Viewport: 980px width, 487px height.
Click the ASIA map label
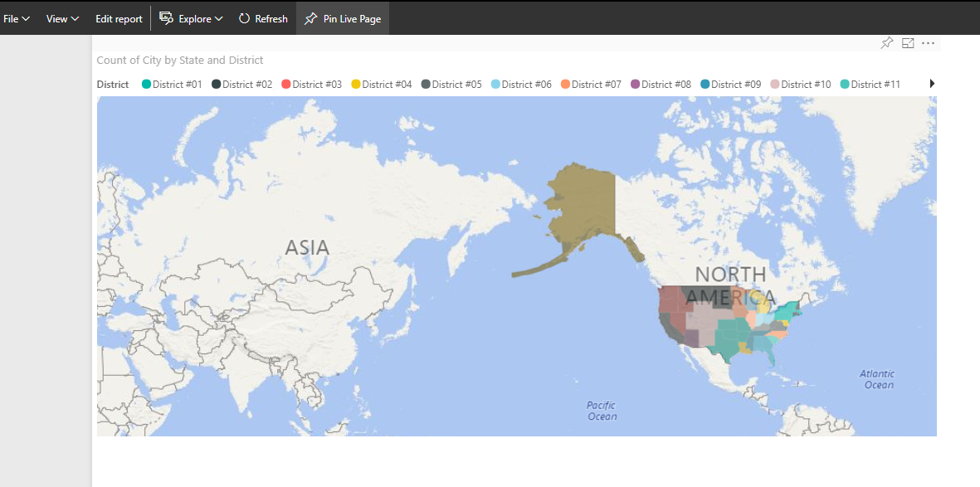tap(307, 247)
